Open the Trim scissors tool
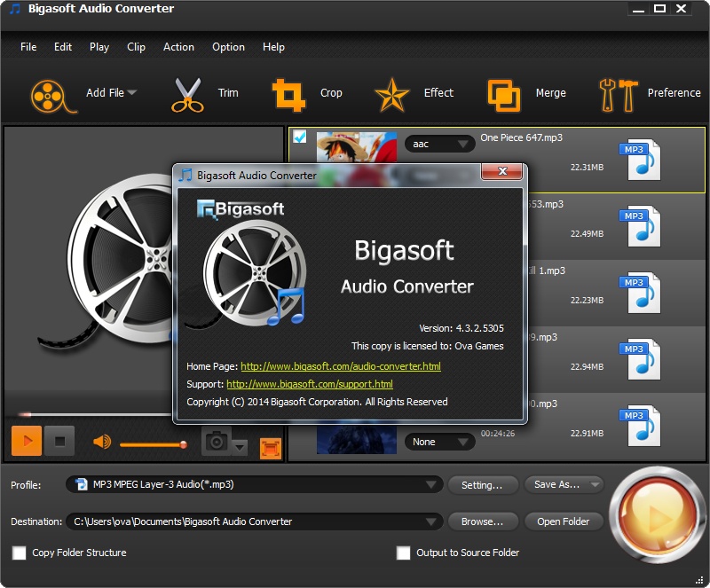The width and height of the screenshot is (710, 588). 187,95
